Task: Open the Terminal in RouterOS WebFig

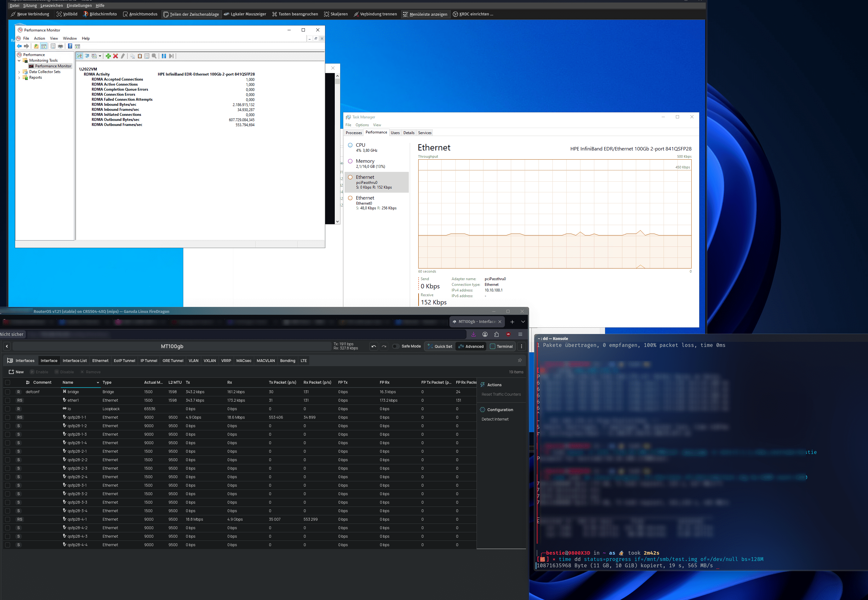Action: (x=501, y=346)
